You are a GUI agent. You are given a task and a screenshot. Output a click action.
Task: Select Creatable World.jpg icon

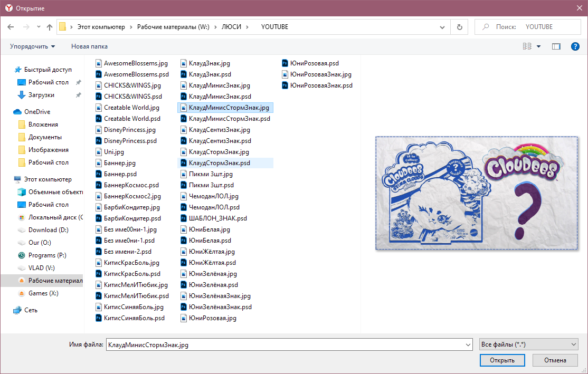[99, 108]
